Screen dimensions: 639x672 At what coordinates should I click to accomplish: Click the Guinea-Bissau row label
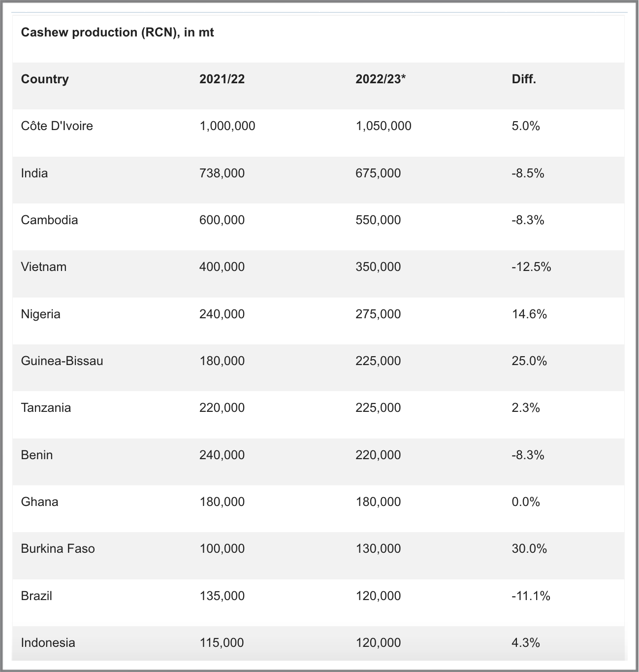click(x=62, y=361)
